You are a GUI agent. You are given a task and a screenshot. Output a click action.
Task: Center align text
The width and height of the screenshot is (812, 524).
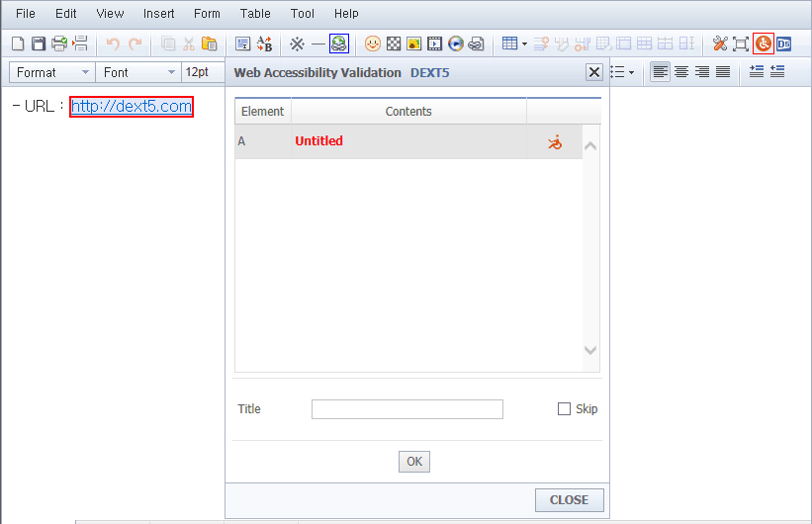tap(681, 72)
